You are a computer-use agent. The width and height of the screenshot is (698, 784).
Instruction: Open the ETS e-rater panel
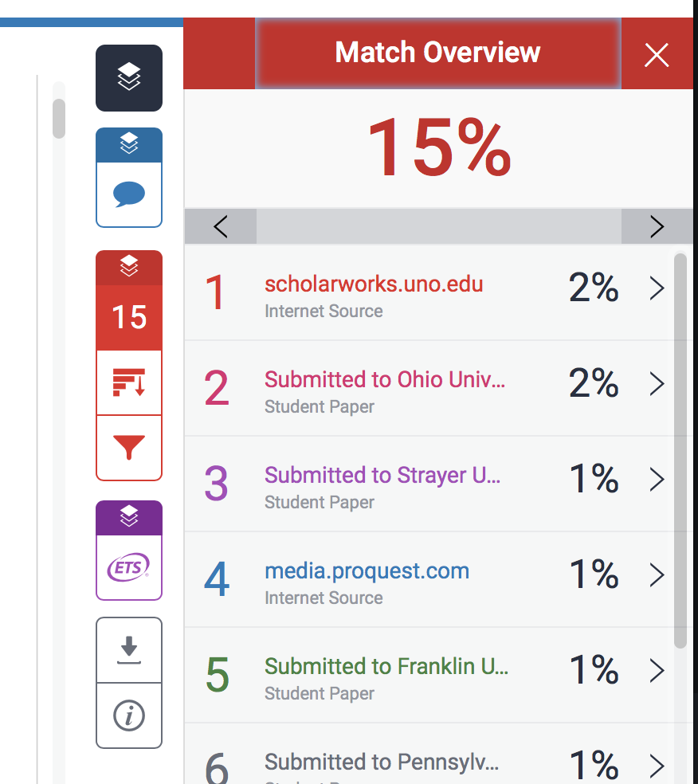tap(129, 567)
